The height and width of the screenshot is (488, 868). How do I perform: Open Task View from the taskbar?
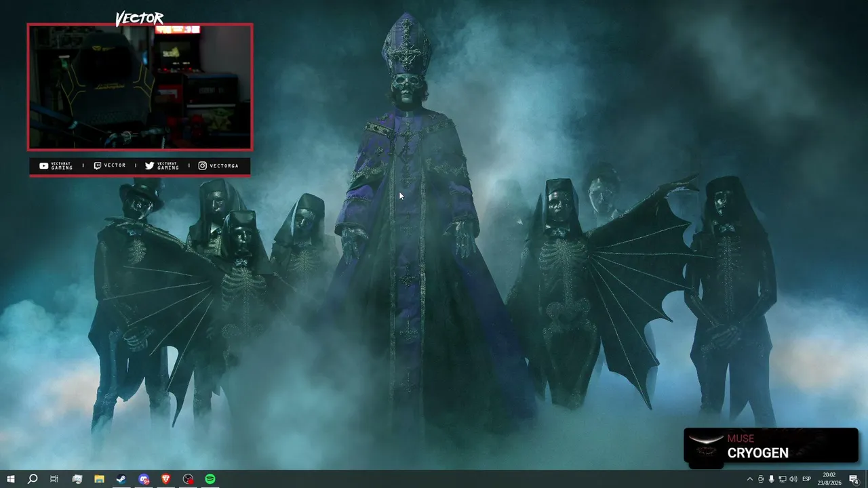pos(54,479)
